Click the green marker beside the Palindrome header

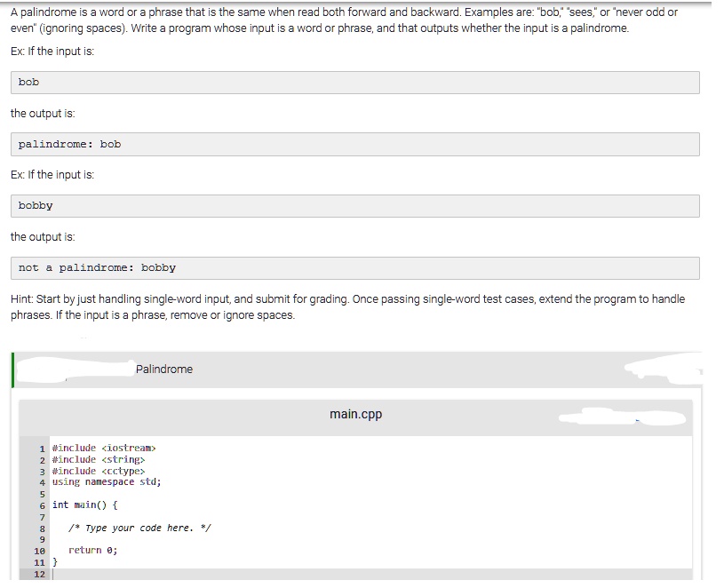13,369
